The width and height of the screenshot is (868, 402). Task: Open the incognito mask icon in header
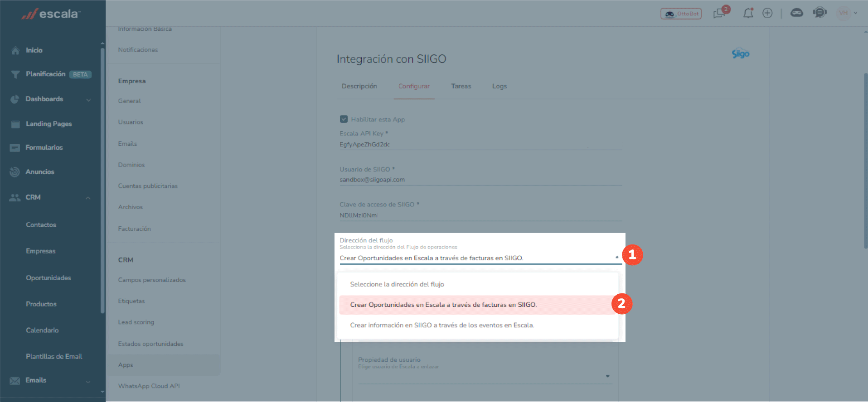tap(797, 13)
